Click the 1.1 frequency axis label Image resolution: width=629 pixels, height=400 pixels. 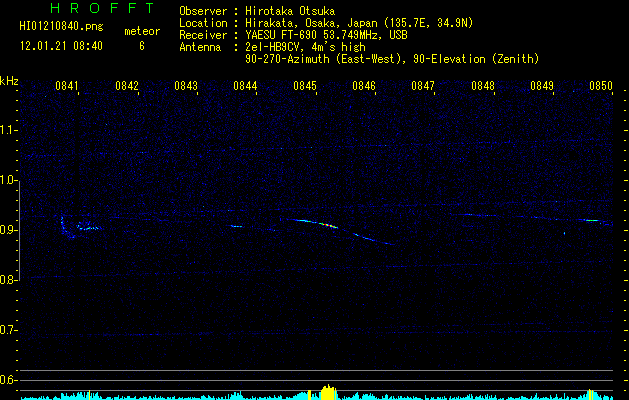[x=8, y=130]
